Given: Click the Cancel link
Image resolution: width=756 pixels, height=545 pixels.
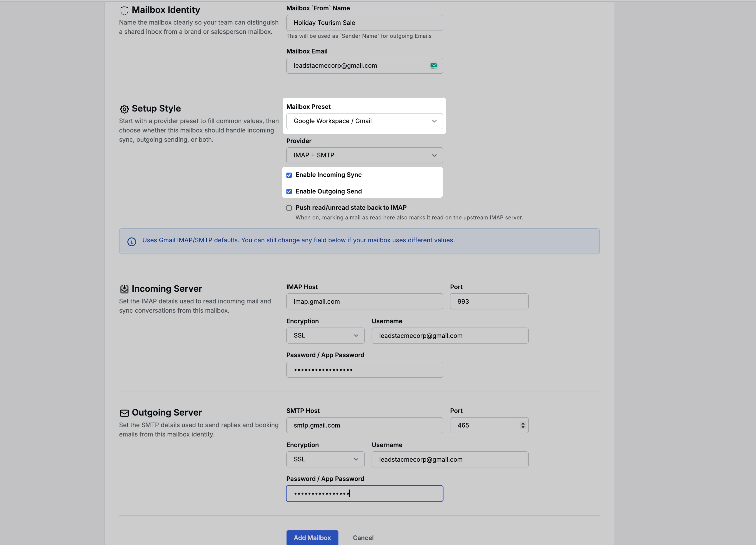Looking at the screenshot, I should coord(363,538).
